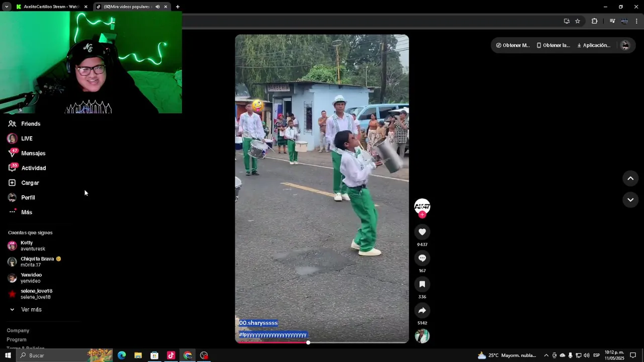644x362 pixels.
Task: Save video with the bookmark icon
Action: [x=422, y=284]
